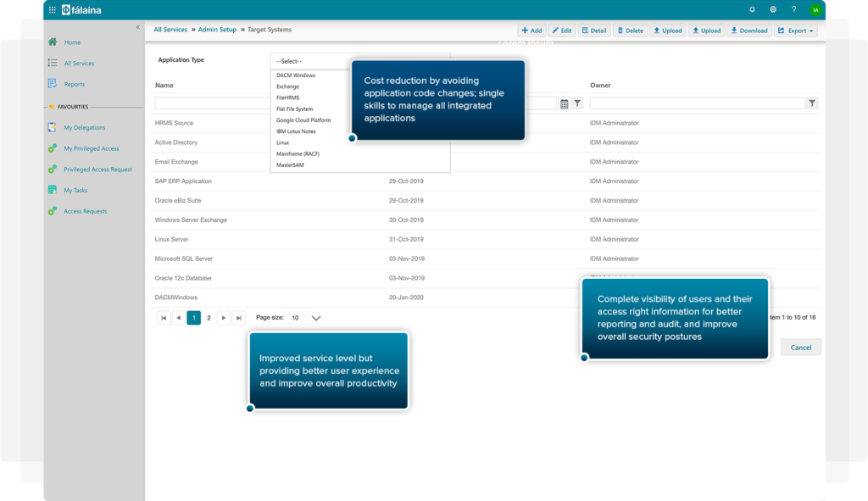This screenshot has width=868, height=501.
Task: Select Flat File System option
Action: (294, 109)
